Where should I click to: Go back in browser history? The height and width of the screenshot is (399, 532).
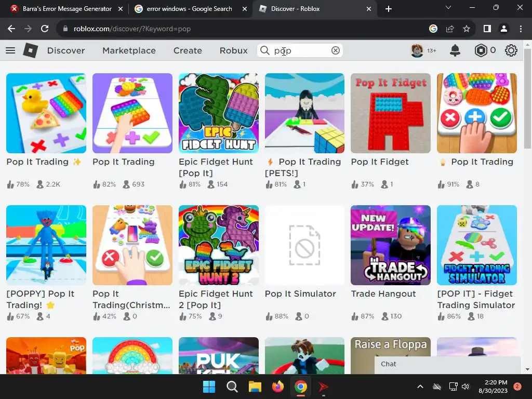click(11, 29)
